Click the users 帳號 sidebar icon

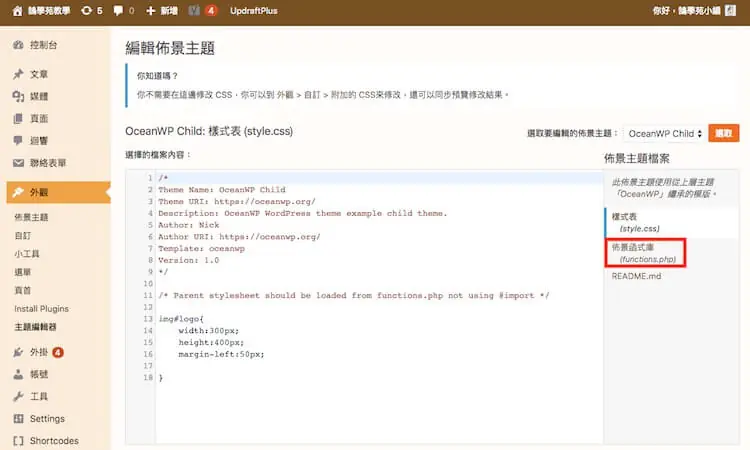18,374
